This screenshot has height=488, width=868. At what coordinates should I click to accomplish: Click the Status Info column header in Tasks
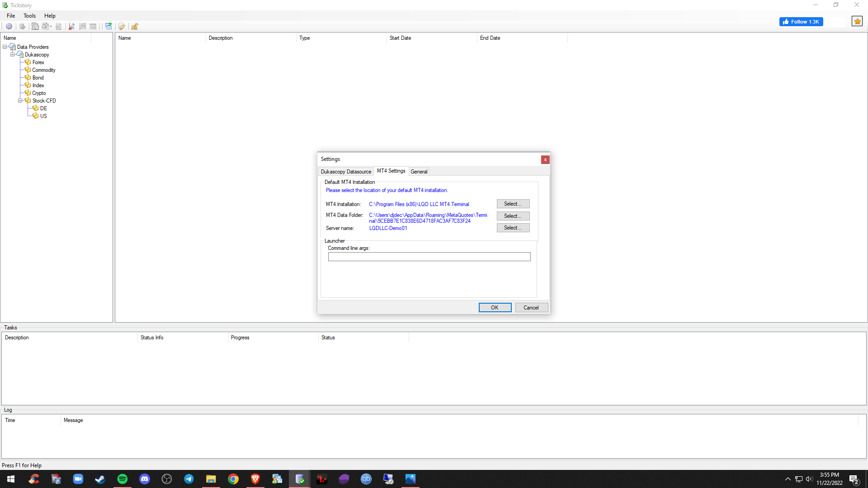(x=183, y=338)
